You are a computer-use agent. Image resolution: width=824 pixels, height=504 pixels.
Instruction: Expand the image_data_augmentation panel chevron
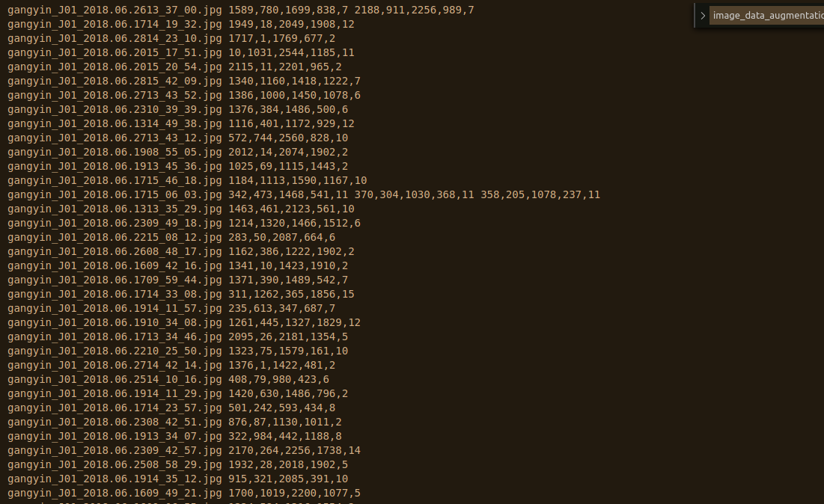[x=703, y=14]
